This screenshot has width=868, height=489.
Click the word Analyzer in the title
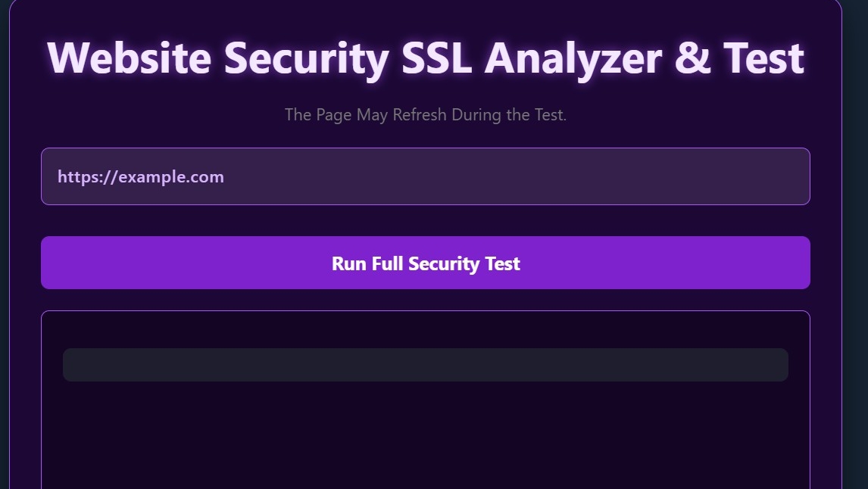(573, 60)
